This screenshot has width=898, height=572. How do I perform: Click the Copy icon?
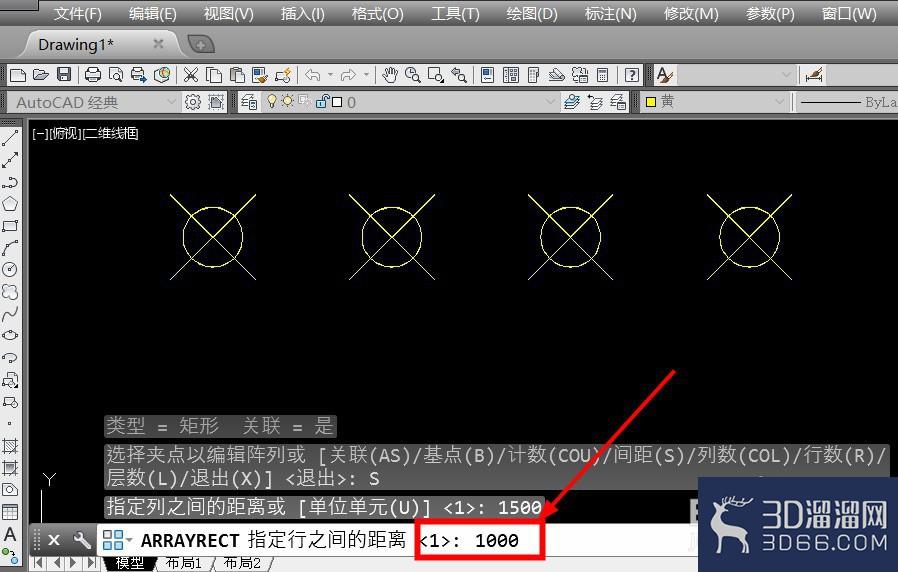214,75
